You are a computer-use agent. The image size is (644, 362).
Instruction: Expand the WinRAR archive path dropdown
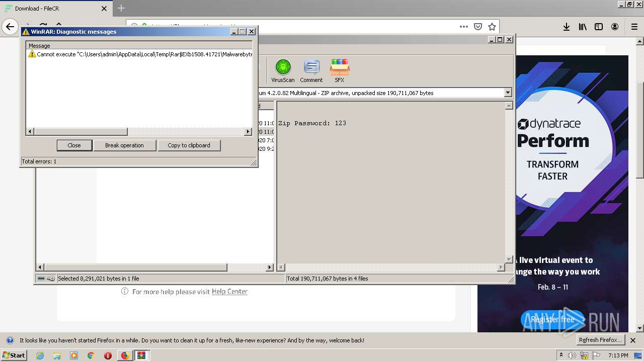(x=508, y=93)
